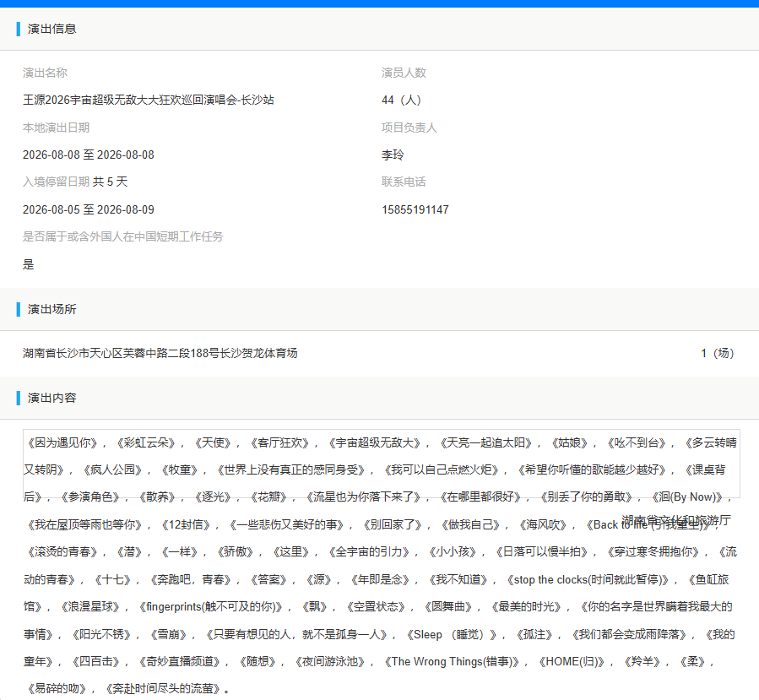Click the stay dates 2026-08-05 至 2026-08-09

pyautogui.click(x=89, y=209)
